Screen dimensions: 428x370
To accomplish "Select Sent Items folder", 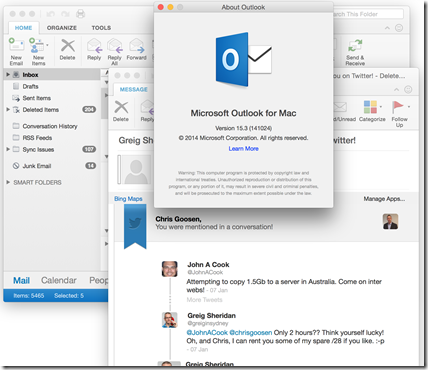I will (x=53, y=98).
